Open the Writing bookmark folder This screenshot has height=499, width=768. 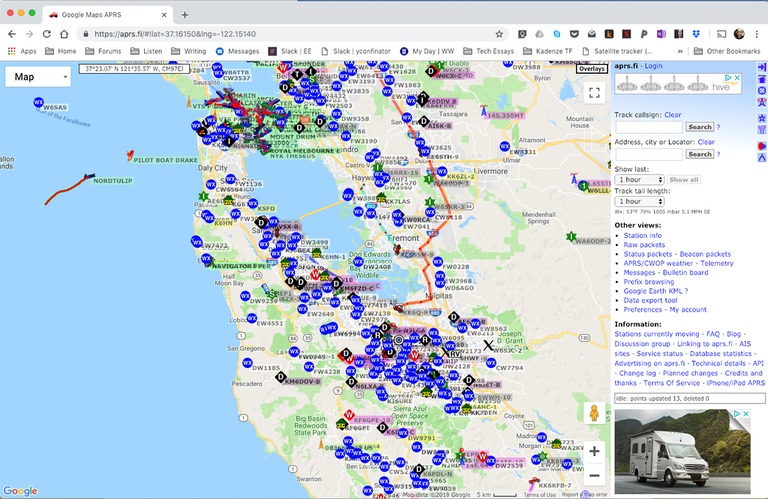(x=189, y=51)
